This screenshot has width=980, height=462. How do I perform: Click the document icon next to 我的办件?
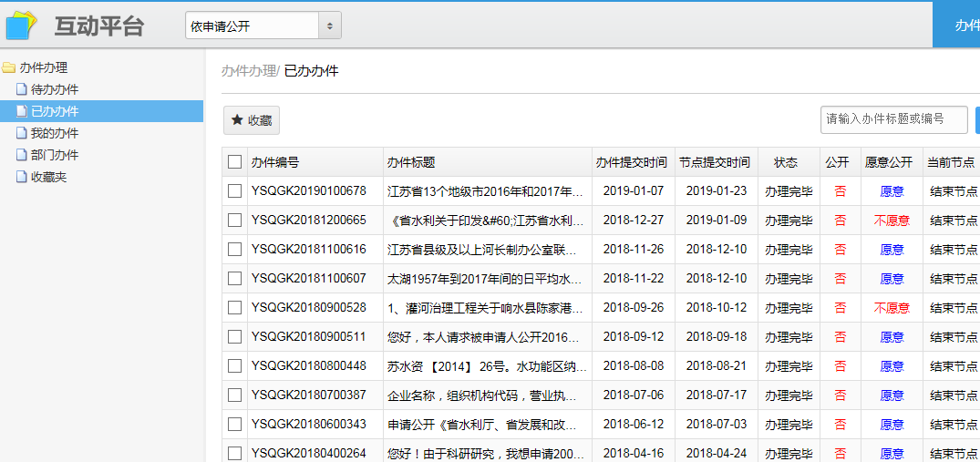pos(22,134)
